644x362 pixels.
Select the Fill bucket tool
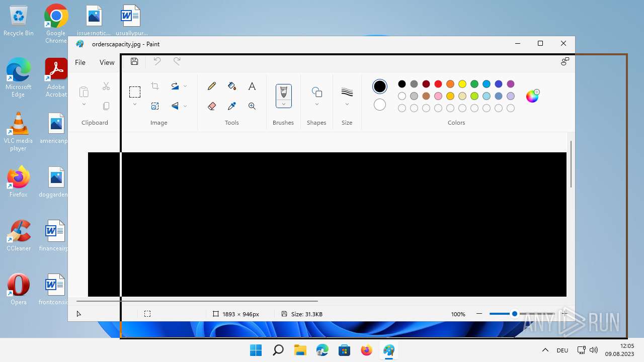coord(232,86)
